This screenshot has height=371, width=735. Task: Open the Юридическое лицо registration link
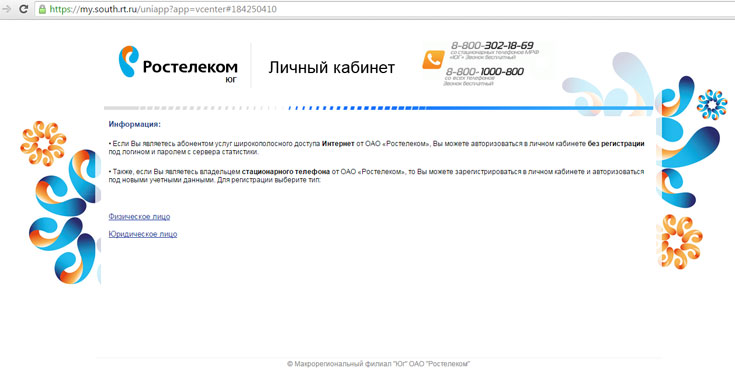click(142, 234)
